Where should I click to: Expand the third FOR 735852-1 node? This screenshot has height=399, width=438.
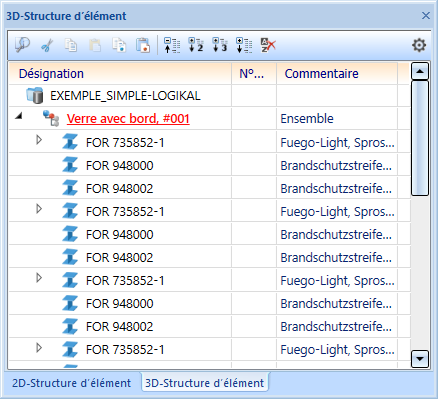click(x=39, y=278)
